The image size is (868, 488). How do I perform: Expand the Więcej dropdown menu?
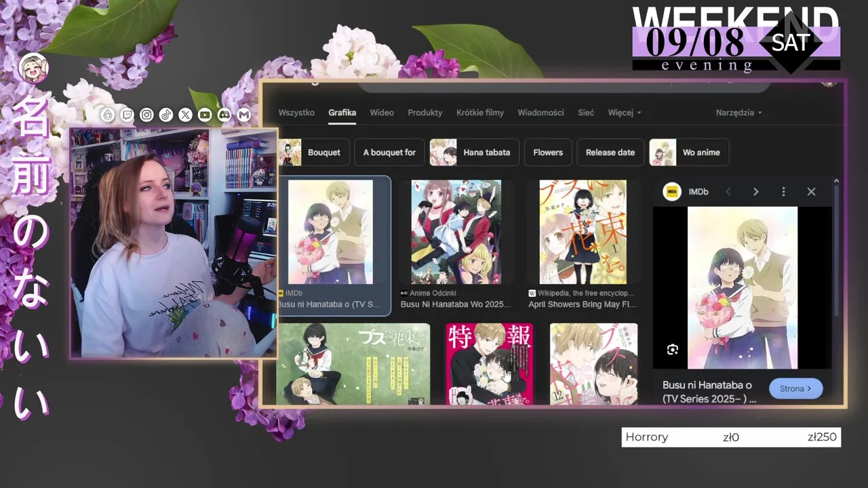tap(625, 113)
